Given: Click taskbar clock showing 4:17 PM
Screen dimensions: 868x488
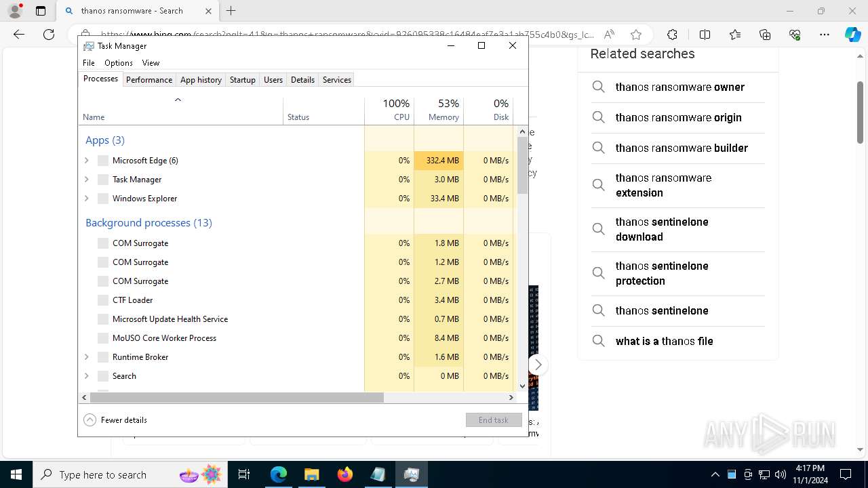Looking at the screenshot, I should pos(810,474).
